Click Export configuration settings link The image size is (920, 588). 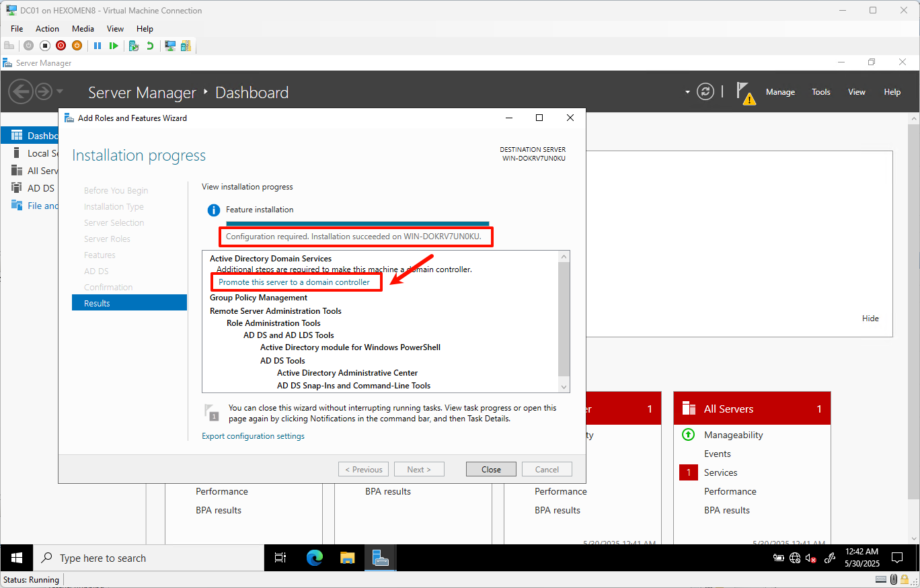click(253, 436)
